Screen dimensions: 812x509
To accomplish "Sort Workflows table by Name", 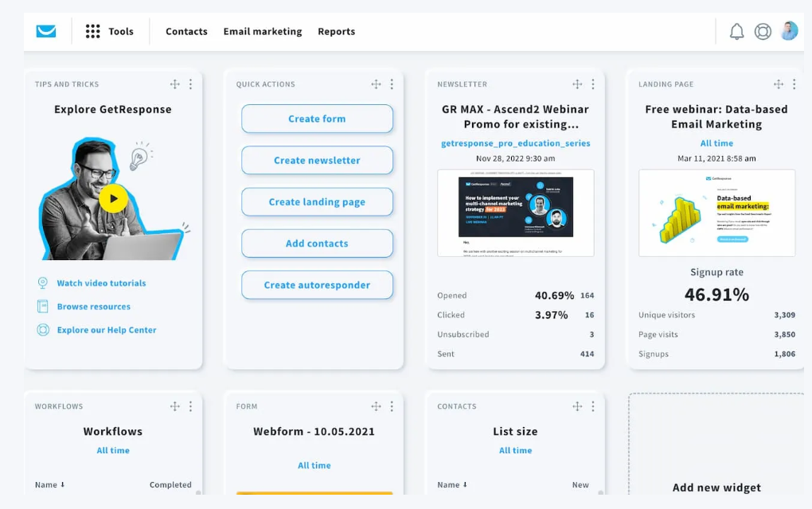I will [49, 484].
